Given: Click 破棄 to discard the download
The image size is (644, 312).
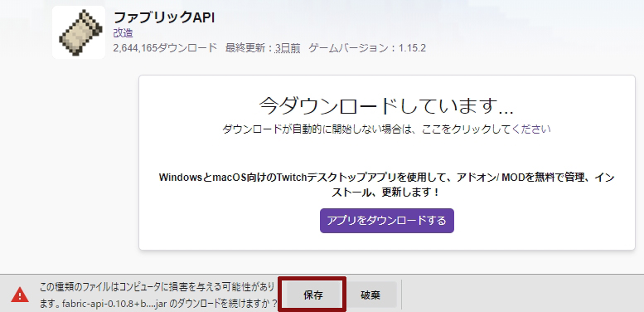Looking at the screenshot, I should (370, 295).
